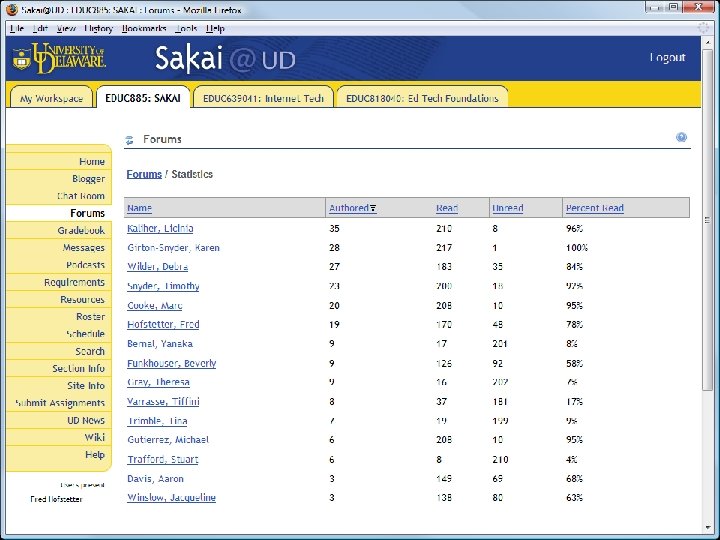
Task: Open Davis, Aaron statistics
Action: coord(155,478)
